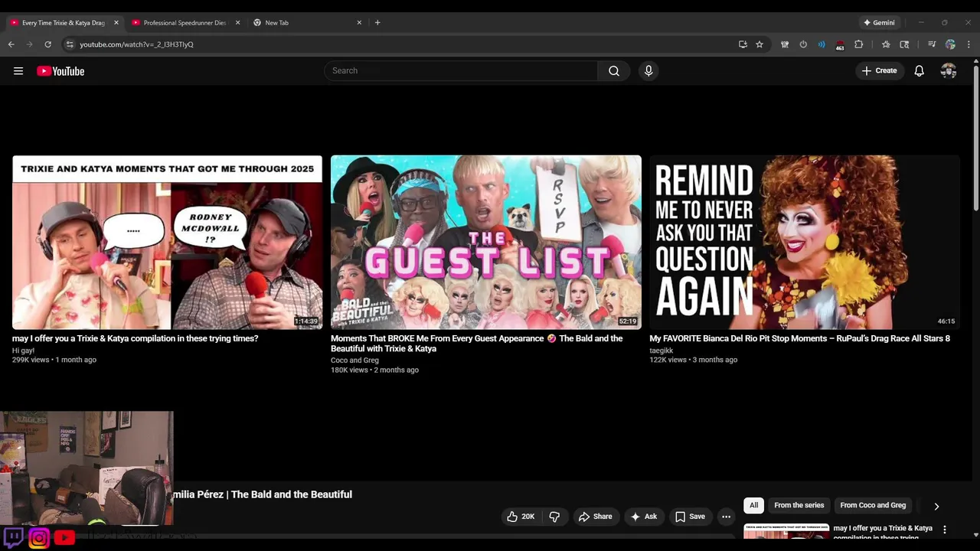Dislike the video with thumbs down
This screenshot has height=551, width=980.
(x=554, y=517)
